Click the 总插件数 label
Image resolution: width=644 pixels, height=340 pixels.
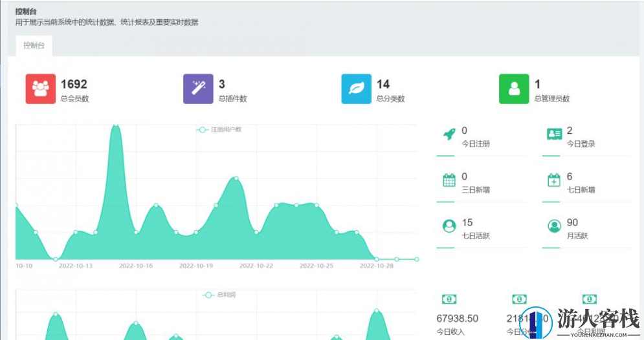point(232,98)
